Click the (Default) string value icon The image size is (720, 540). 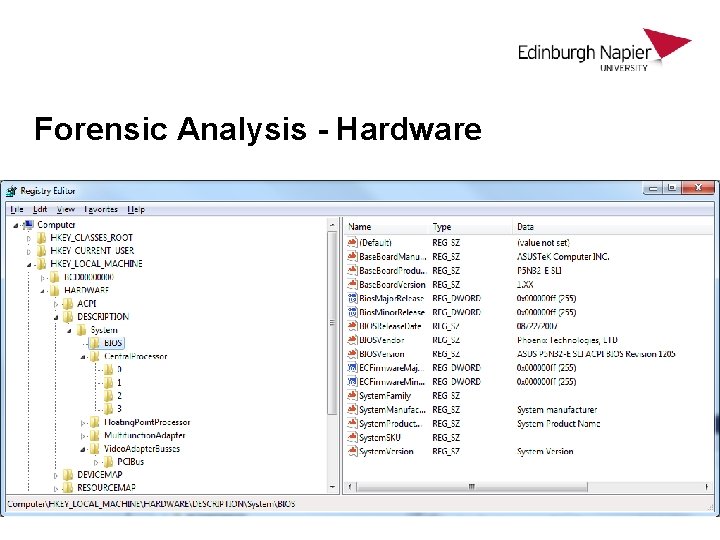tap(352, 242)
